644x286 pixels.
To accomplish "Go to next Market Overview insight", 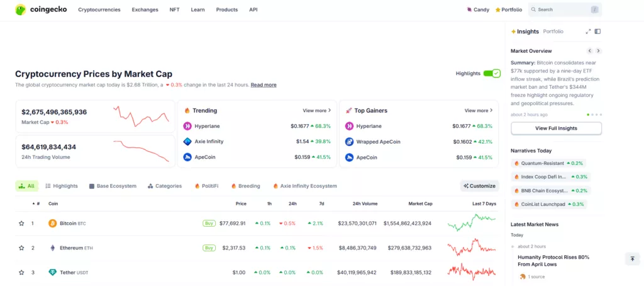I will pyautogui.click(x=599, y=50).
